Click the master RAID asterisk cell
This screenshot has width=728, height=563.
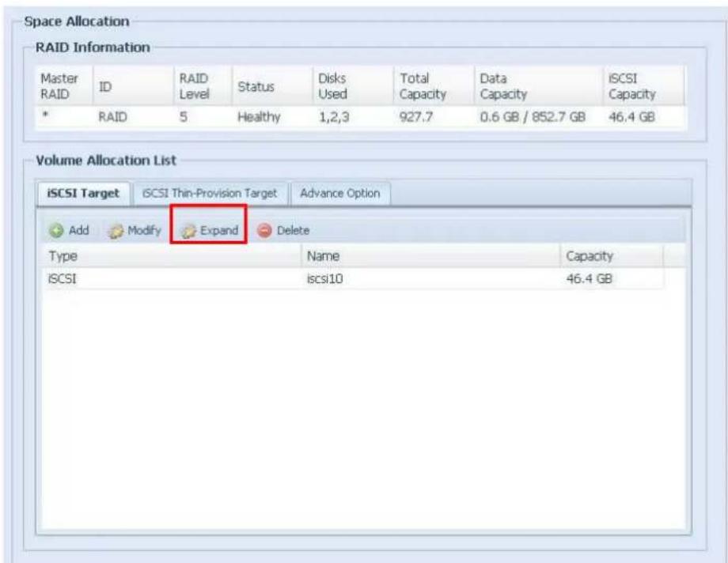coord(46,116)
